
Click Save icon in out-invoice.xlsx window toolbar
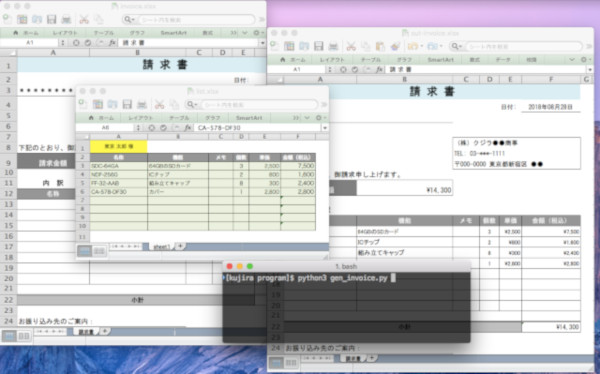[318, 46]
